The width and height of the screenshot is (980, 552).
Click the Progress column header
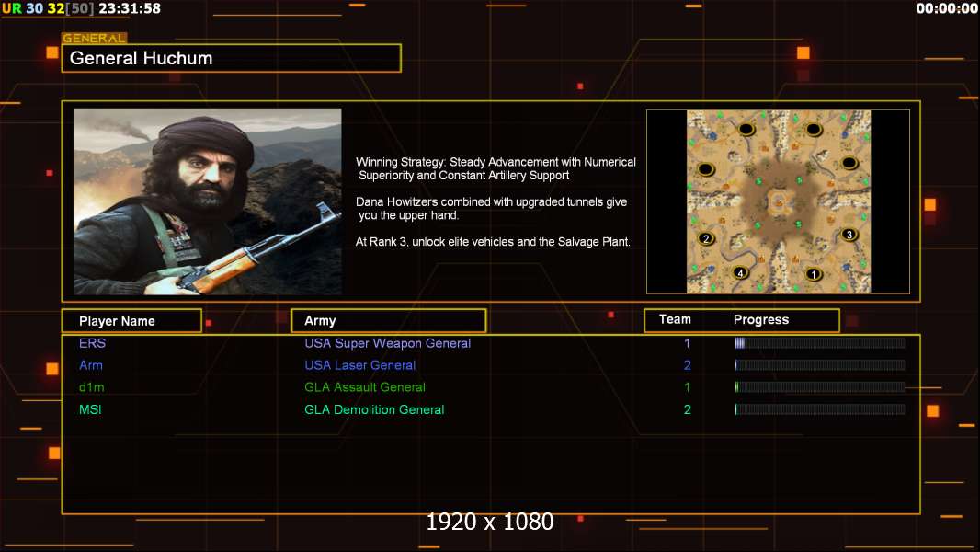click(x=760, y=319)
